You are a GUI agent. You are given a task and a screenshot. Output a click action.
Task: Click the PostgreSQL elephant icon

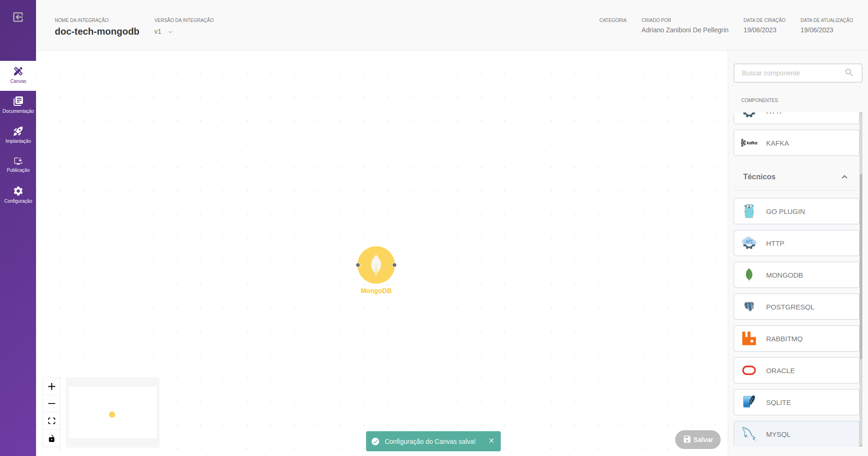(x=749, y=307)
